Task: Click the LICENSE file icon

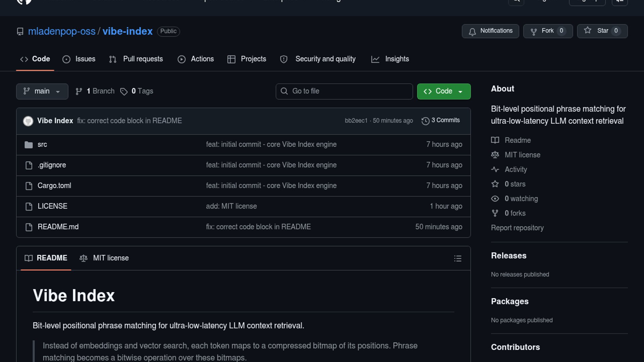Action: click(x=29, y=206)
